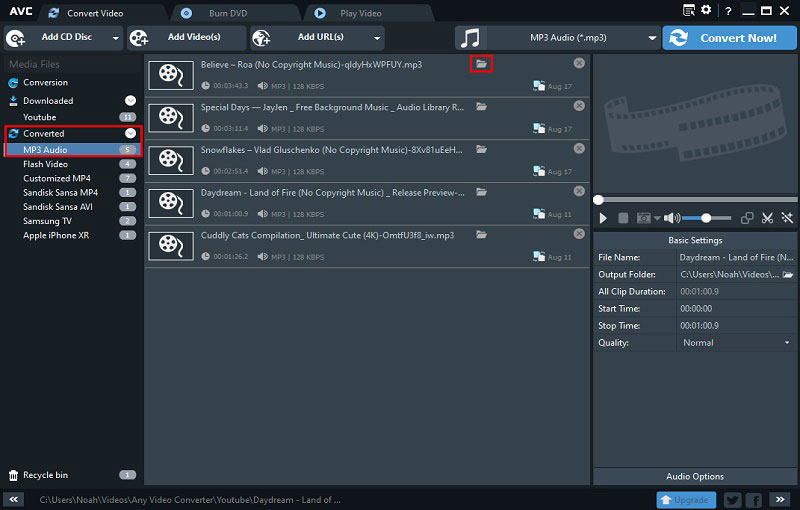Remove Special Days – JayJen item from list

[579, 106]
